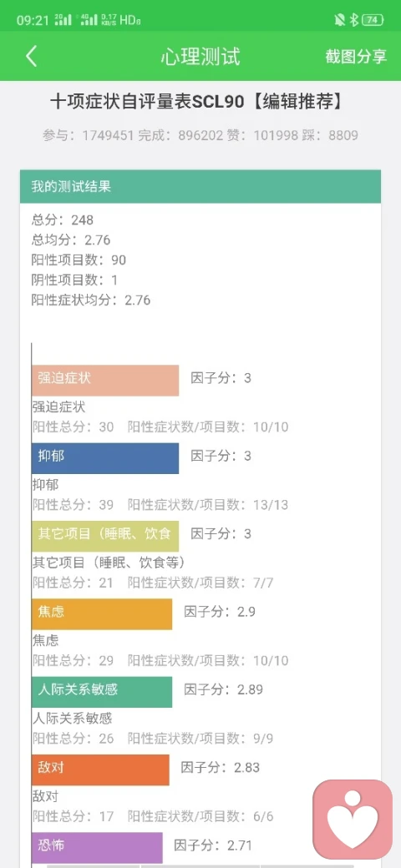Tap the HD call status icon

point(130,21)
